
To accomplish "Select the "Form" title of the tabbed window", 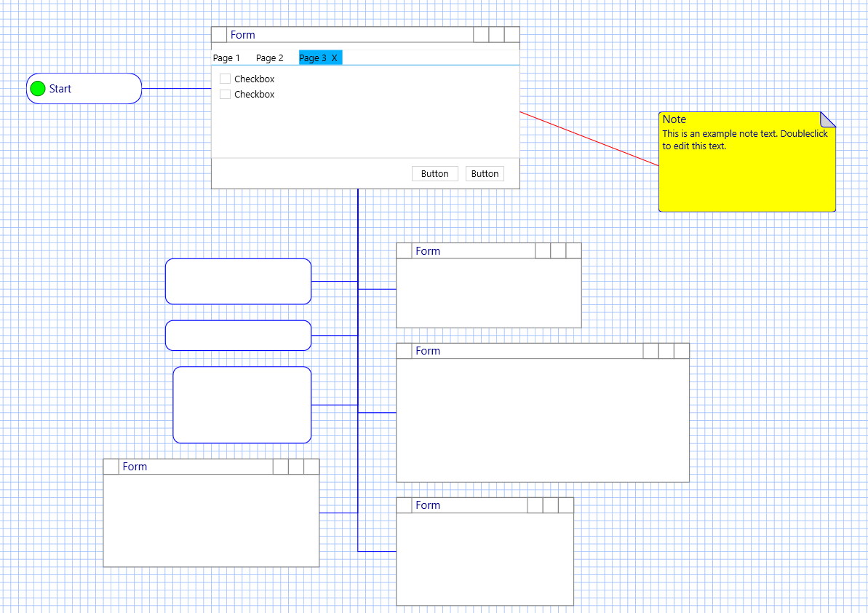I will click(x=243, y=35).
